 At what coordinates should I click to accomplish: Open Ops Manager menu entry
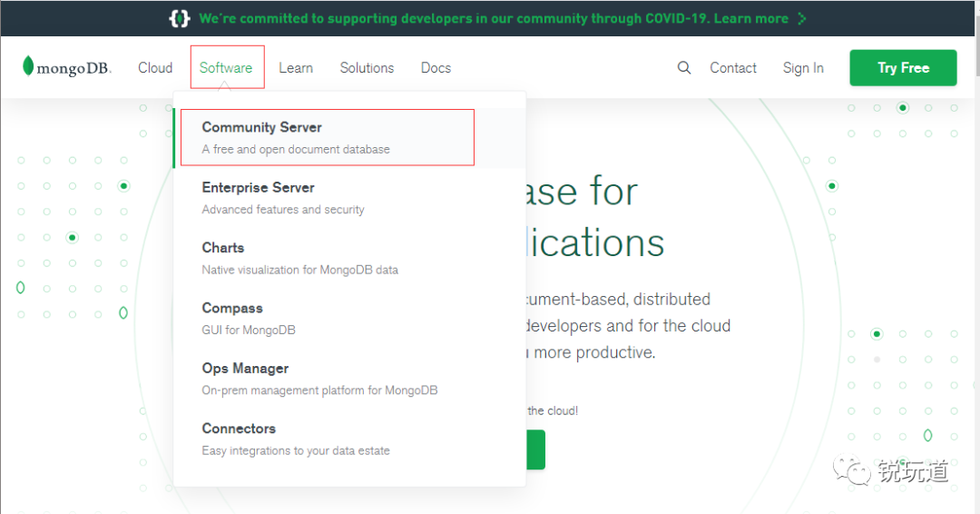(x=245, y=369)
